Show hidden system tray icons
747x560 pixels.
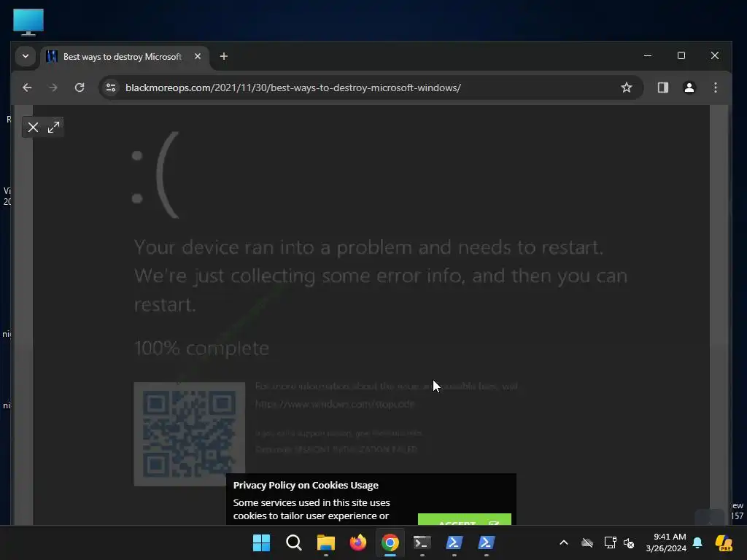click(564, 542)
